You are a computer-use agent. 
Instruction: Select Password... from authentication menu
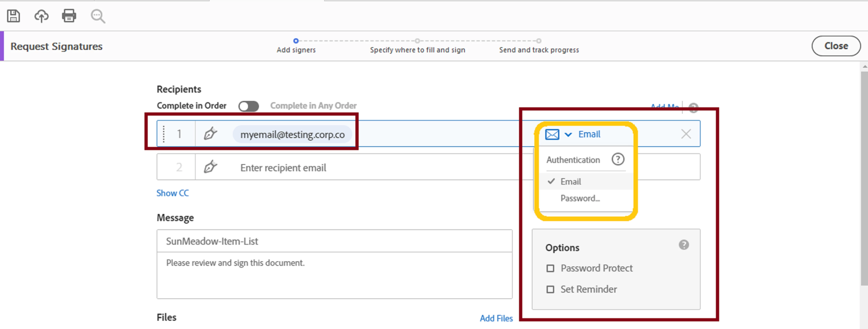coord(580,198)
